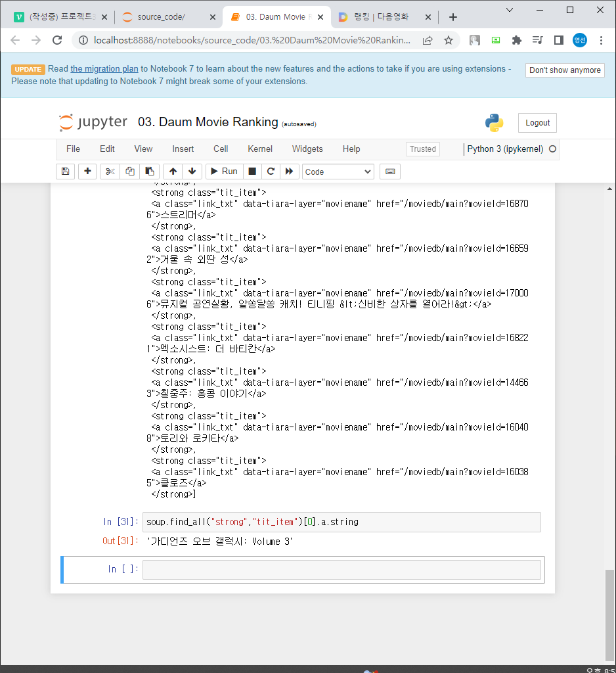
Task: Restart kernel and run all cells icon
Action: pos(289,172)
